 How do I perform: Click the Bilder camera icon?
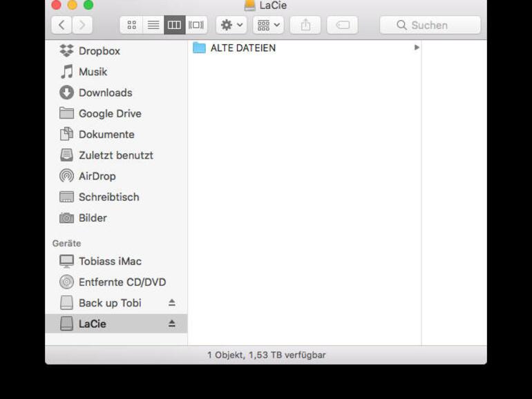coord(66,218)
